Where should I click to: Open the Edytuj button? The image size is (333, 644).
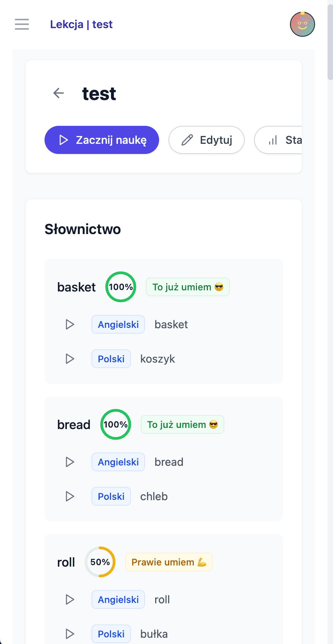[206, 140]
